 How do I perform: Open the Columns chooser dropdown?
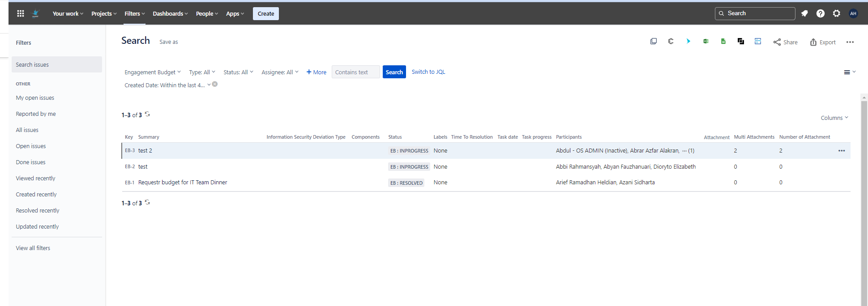834,118
